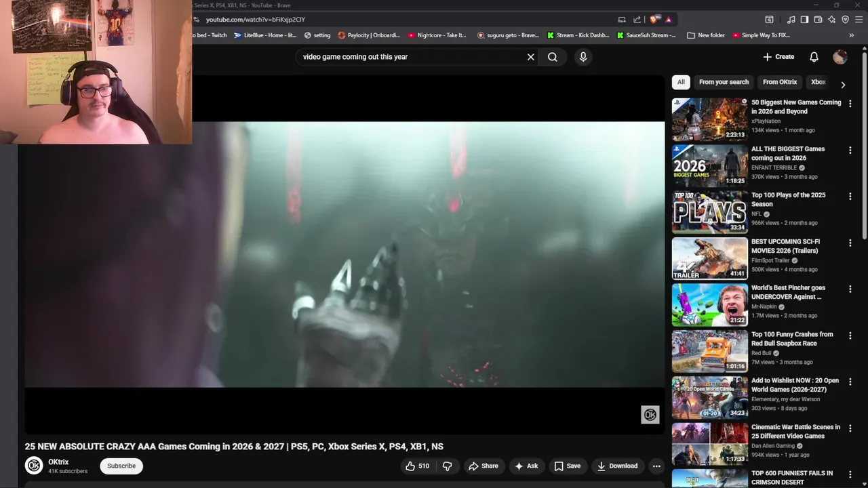Open the Top 100 PLAYS thumbnail
Screen dimensions: 868x488
tap(709, 212)
